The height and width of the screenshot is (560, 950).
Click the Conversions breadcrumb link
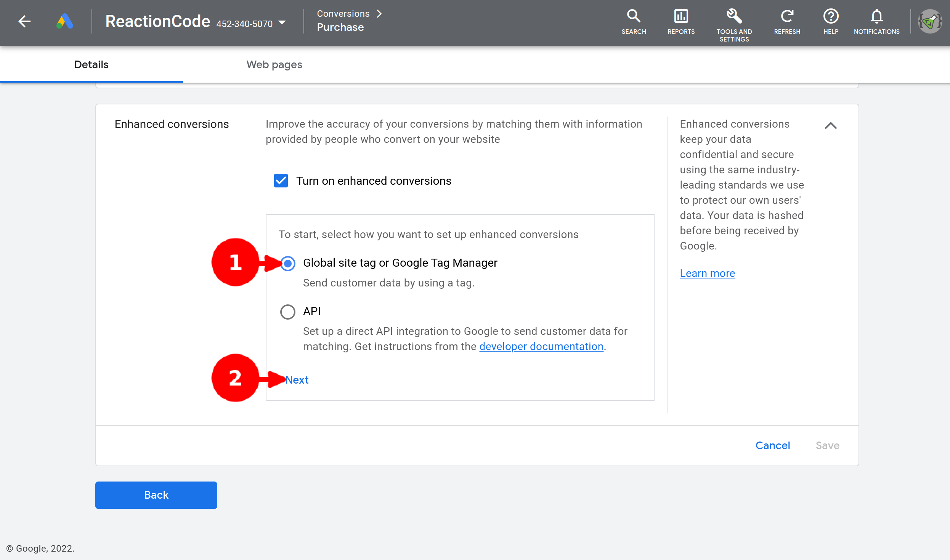point(343,14)
